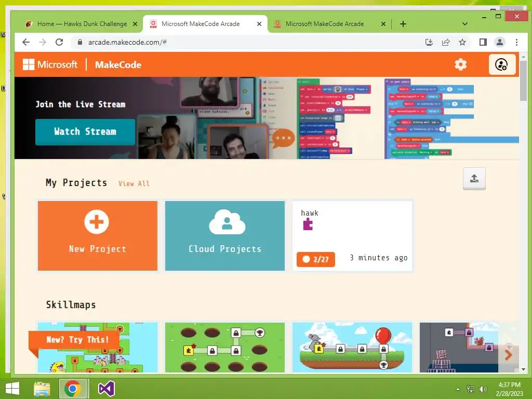Click the sign-in profile icon button
Image resolution: width=532 pixels, height=399 pixels.
pos(502,64)
